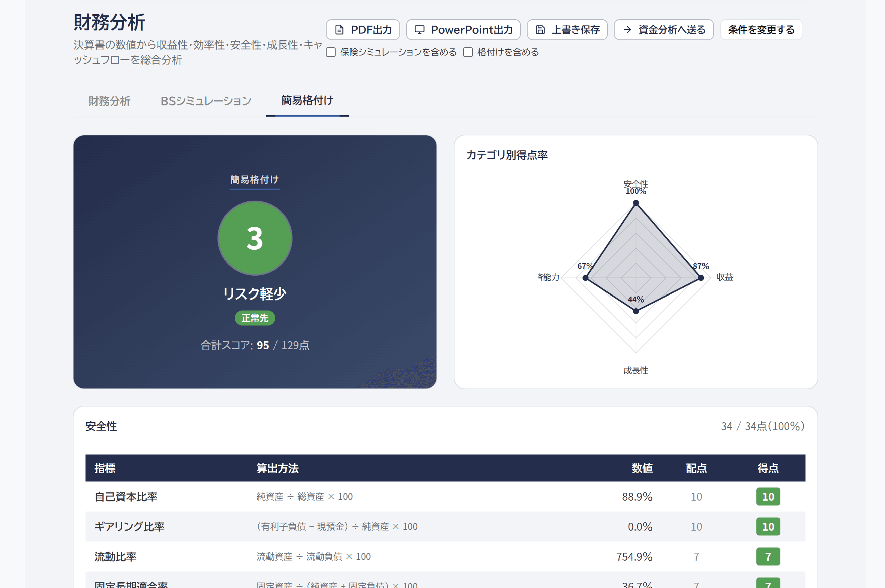885x588 pixels.
Task: Click the 合計スコア: 95 / 129点 text
Action: pyautogui.click(x=255, y=345)
